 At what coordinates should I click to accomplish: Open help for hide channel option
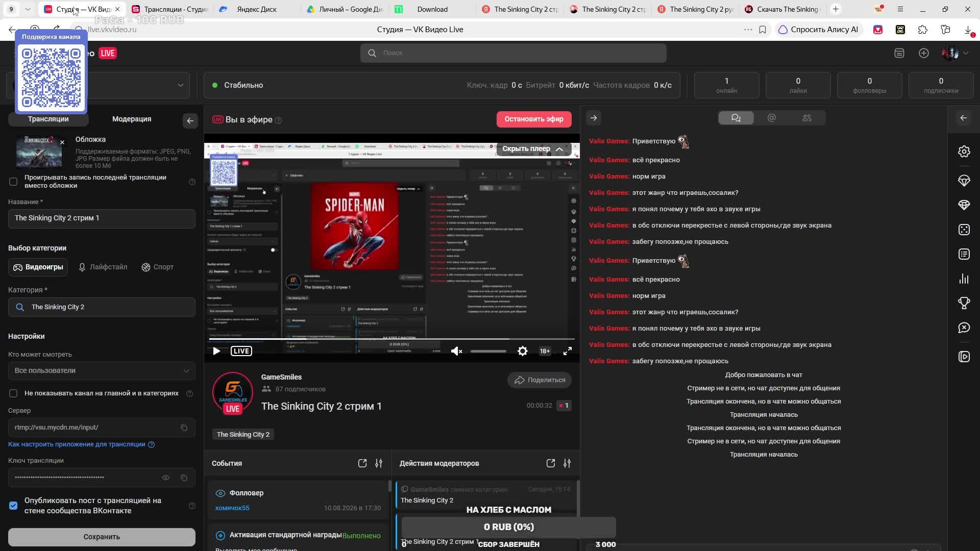189,393
